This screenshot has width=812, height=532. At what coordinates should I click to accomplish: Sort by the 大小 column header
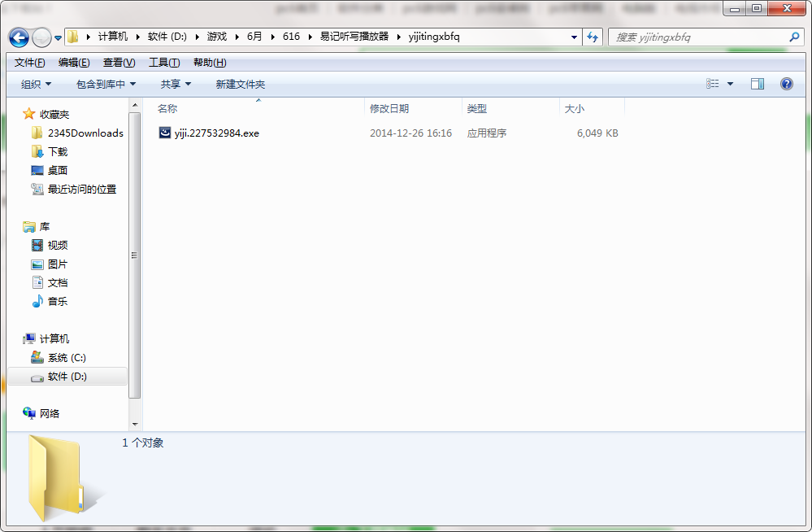(x=575, y=108)
